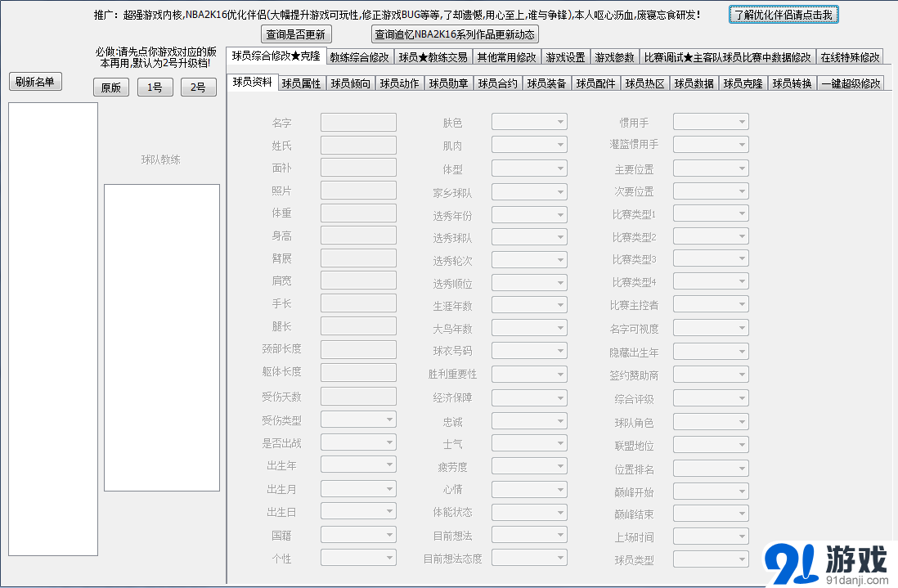This screenshot has width=898, height=588.
Task: Switch to the 球员综合修改★克隆 tab
Action: (x=276, y=56)
